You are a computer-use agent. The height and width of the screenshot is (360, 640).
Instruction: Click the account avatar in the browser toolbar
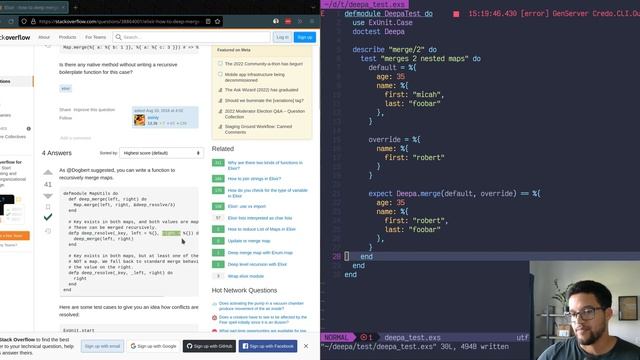click(x=276, y=21)
